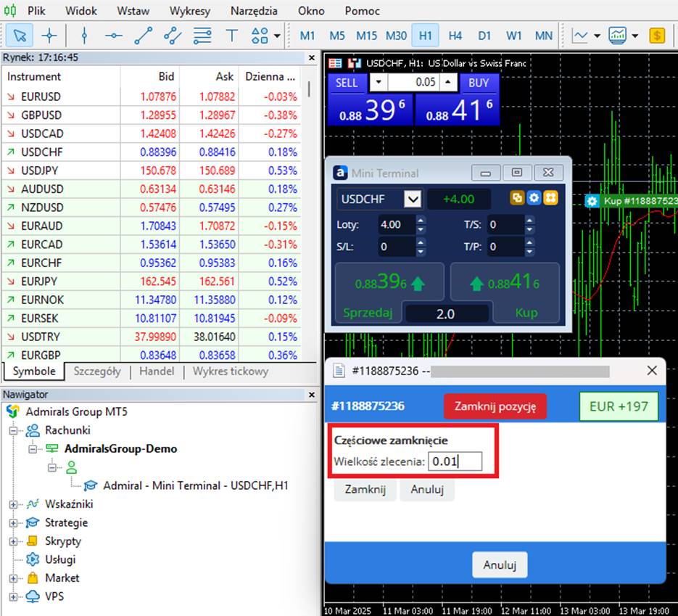Image resolution: width=678 pixels, height=616 pixels.
Task: Activate the crosshair tool
Action: [49, 36]
